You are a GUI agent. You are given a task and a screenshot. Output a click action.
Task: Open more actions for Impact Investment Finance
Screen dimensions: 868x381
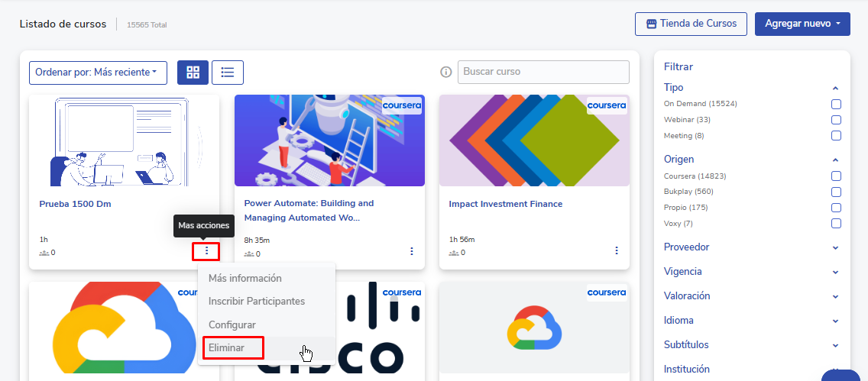[617, 251]
